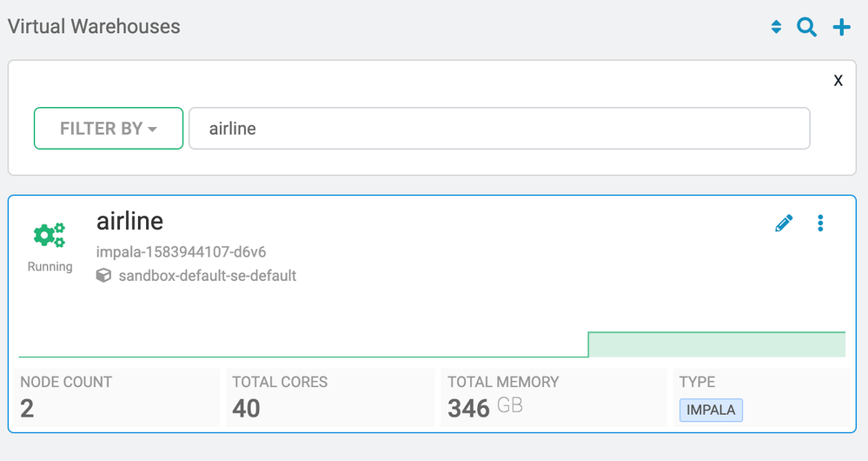
Task: Open the FILTER BY dropdown
Action: pos(109,129)
